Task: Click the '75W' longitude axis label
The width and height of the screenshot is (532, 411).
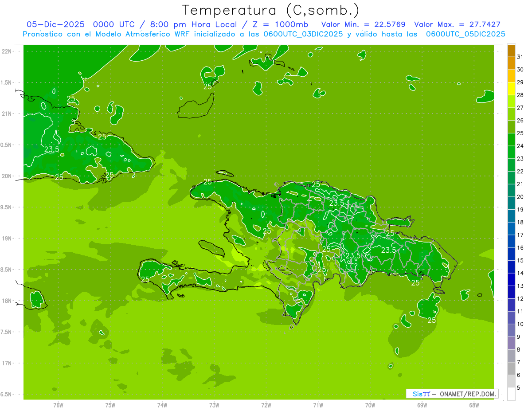Action: click(x=110, y=405)
